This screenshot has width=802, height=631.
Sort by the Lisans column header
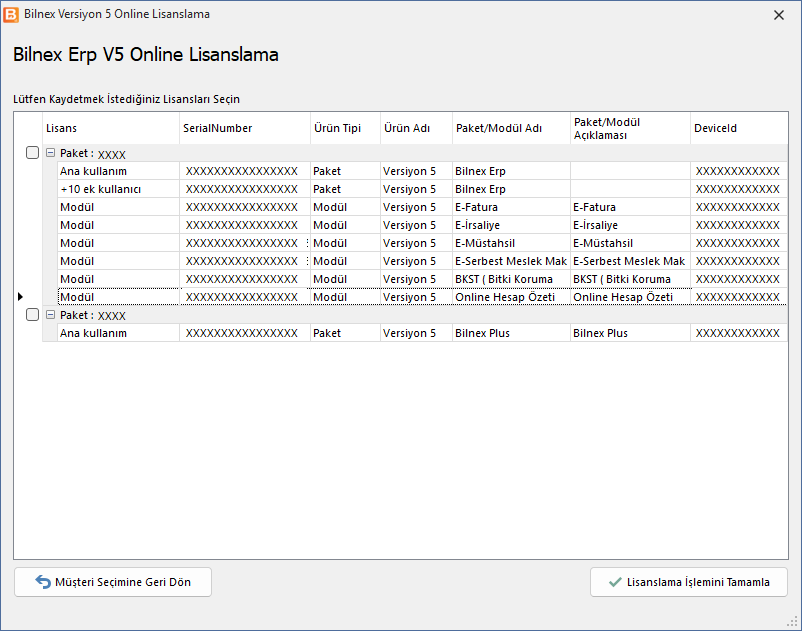click(x=111, y=128)
